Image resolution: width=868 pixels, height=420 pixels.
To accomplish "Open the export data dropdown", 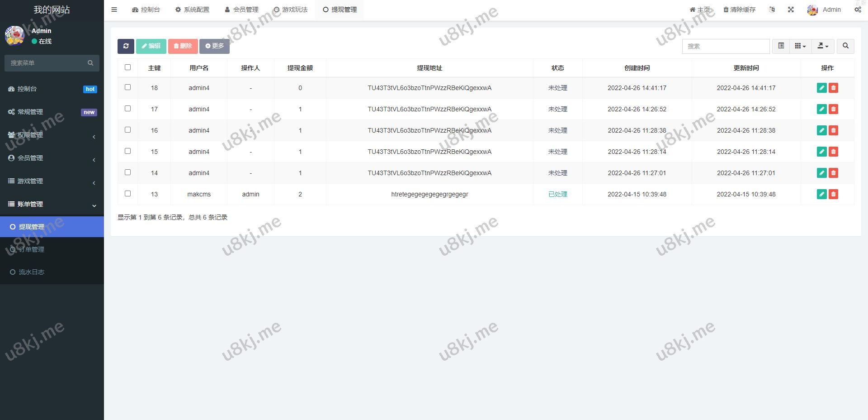I will 823,46.
